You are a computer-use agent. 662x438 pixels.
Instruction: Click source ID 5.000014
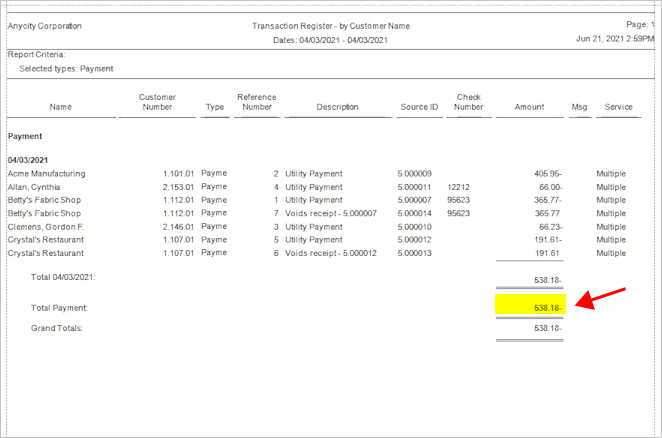pyautogui.click(x=415, y=213)
